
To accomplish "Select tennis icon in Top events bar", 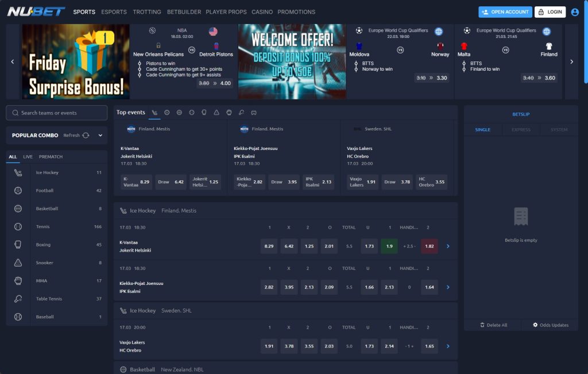I will coord(192,113).
